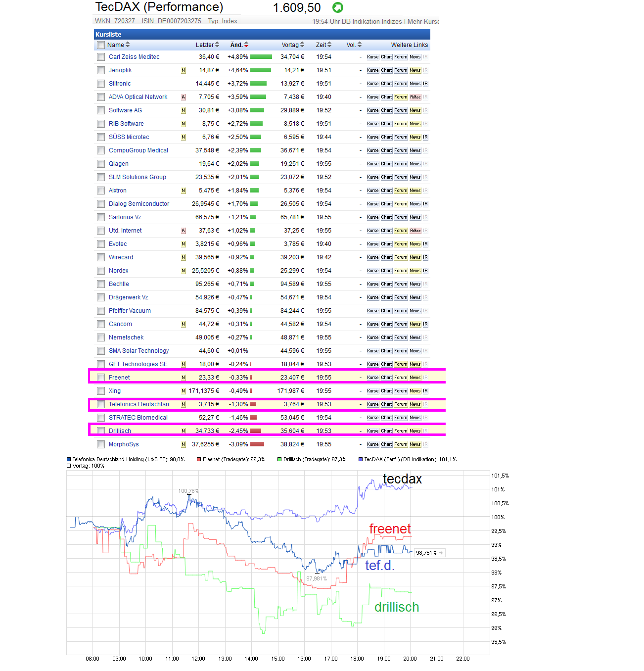Sort list by Vortag column arrows
This screenshot has height=671, width=644.
point(302,45)
